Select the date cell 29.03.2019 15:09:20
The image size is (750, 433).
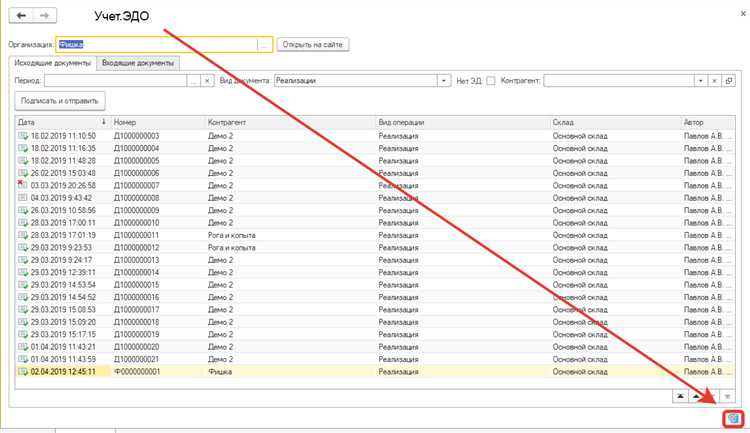pos(63,322)
